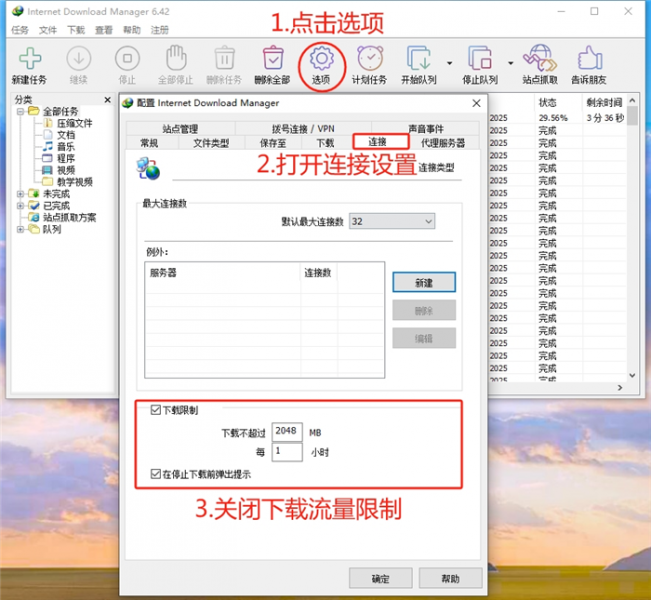651x600 pixels.
Task: Click the 停止 stop toolbar icon
Action: pyautogui.click(x=127, y=59)
